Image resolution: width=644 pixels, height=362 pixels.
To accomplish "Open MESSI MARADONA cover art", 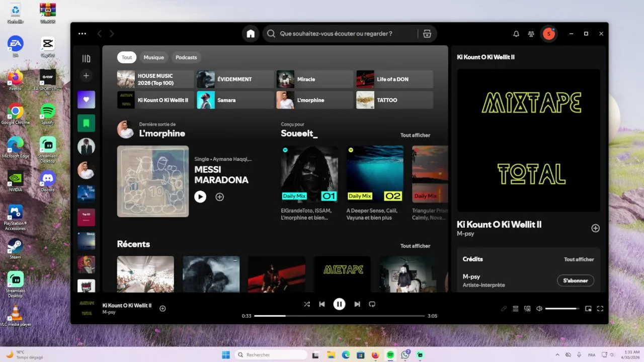I will tap(153, 182).
